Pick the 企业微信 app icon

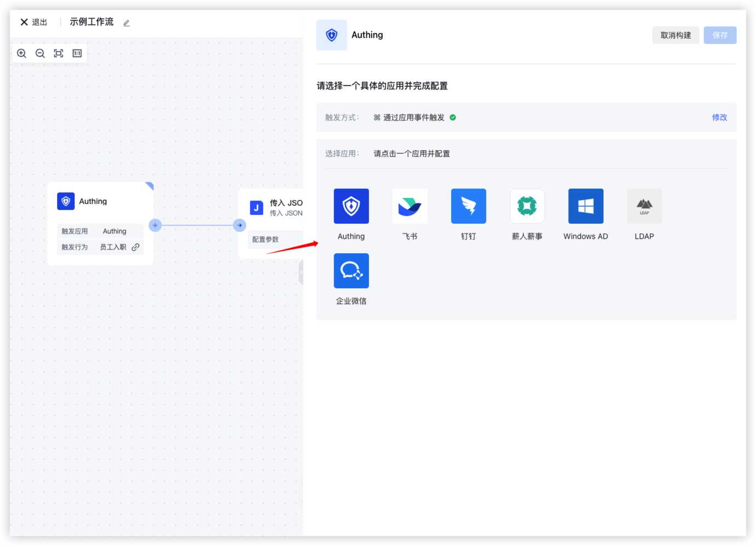tap(351, 271)
